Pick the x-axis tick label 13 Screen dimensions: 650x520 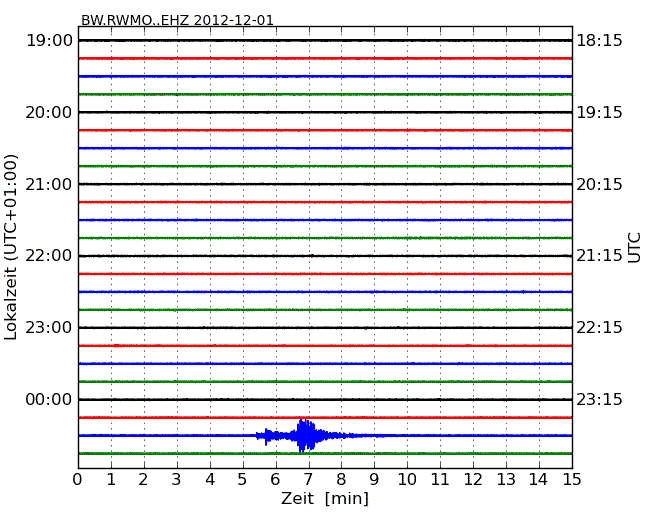click(506, 479)
